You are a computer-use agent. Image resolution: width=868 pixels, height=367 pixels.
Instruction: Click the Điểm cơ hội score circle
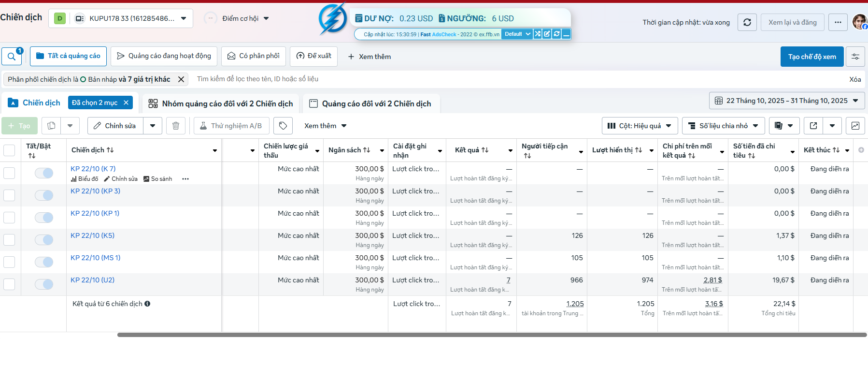coord(211,18)
